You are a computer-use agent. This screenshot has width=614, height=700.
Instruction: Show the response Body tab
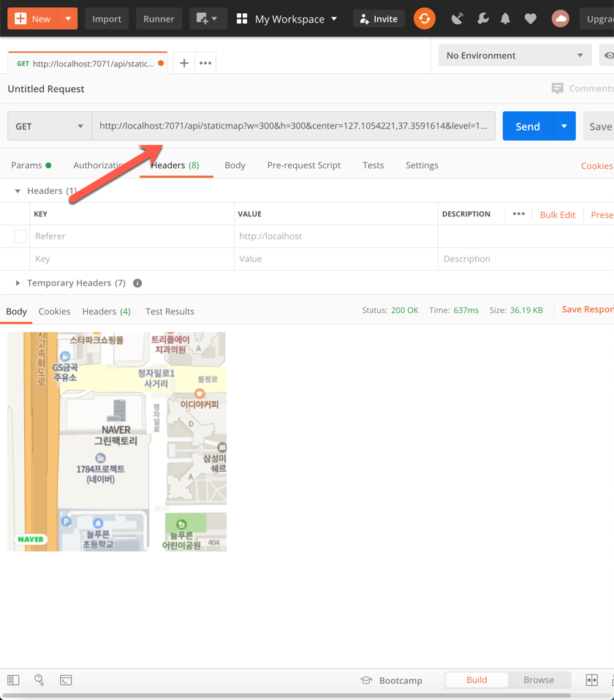tap(17, 312)
